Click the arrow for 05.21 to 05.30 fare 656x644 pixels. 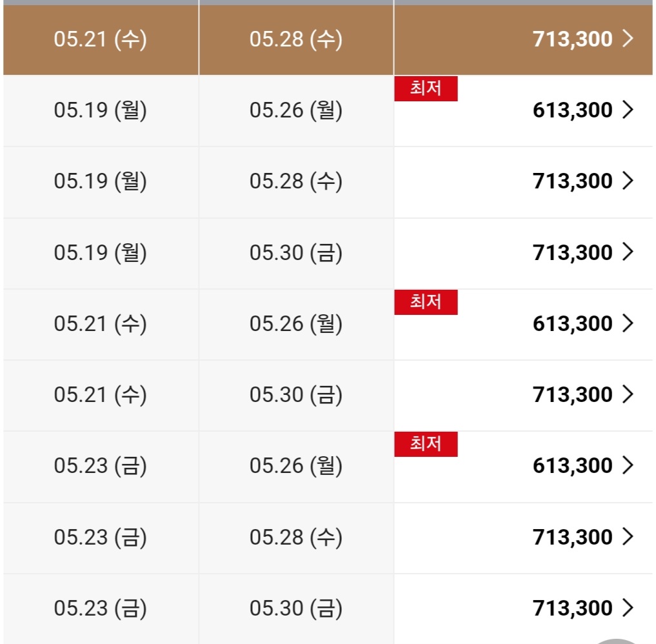(x=628, y=394)
